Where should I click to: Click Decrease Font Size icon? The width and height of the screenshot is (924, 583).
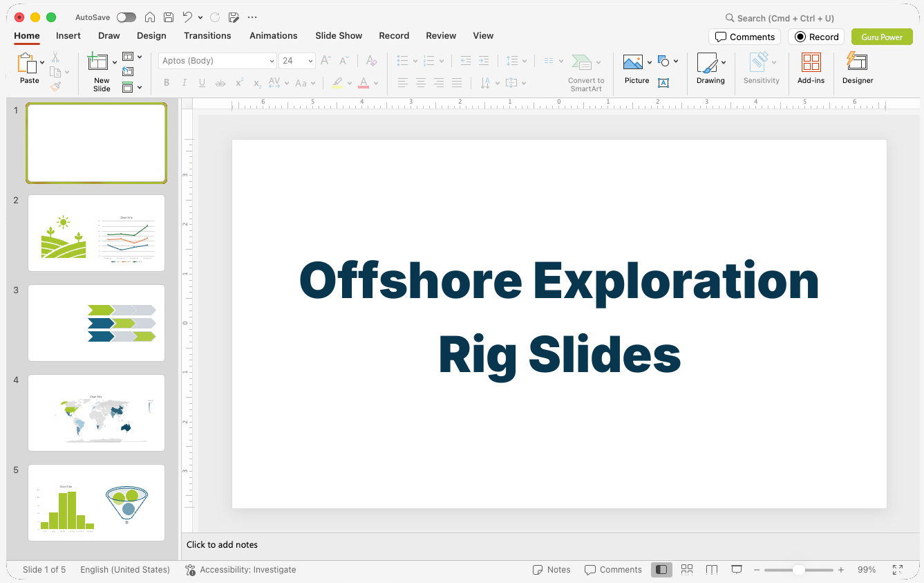(x=344, y=61)
